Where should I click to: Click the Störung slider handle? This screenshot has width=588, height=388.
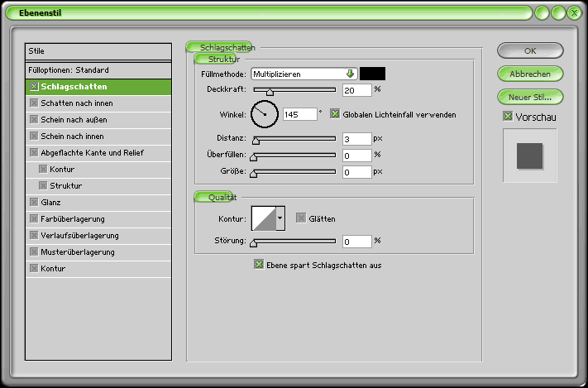[254, 242]
